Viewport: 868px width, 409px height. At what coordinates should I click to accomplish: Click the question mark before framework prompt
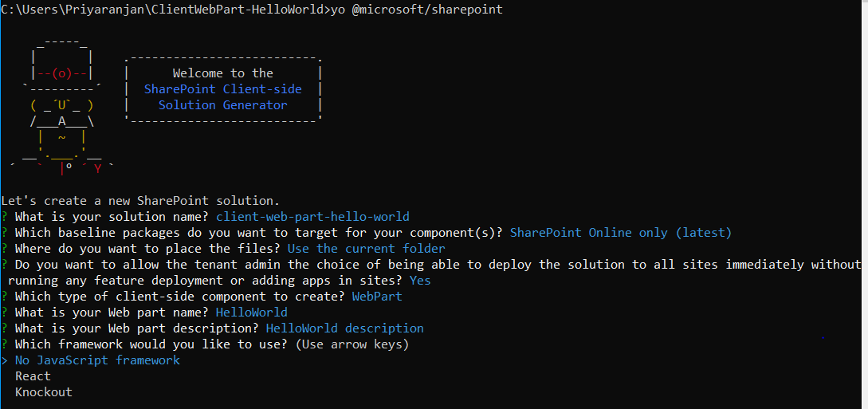[x=5, y=344]
